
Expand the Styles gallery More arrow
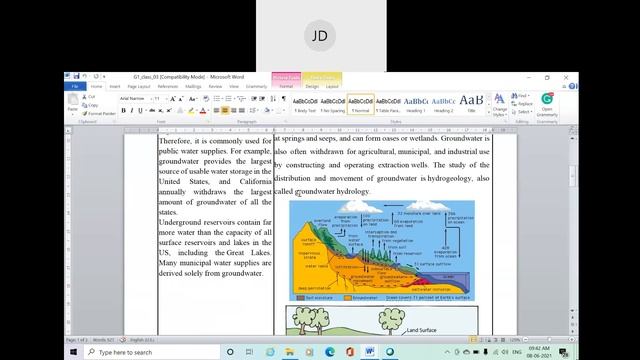(489, 112)
